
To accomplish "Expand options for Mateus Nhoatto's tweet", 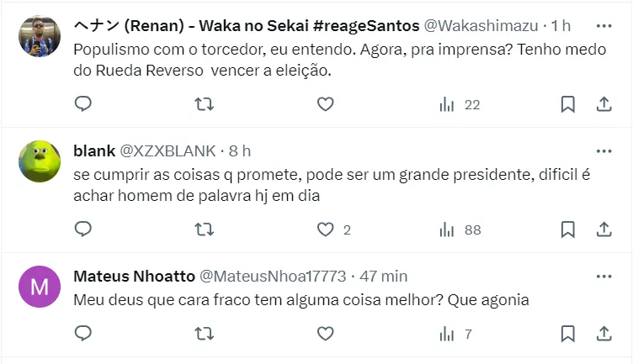I will coord(604,276).
